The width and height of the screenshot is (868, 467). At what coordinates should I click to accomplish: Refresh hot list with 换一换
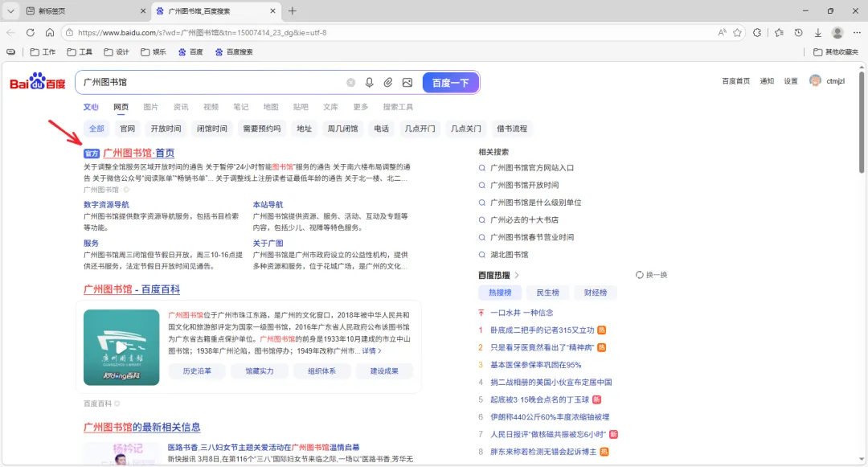pyautogui.click(x=652, y=275)
